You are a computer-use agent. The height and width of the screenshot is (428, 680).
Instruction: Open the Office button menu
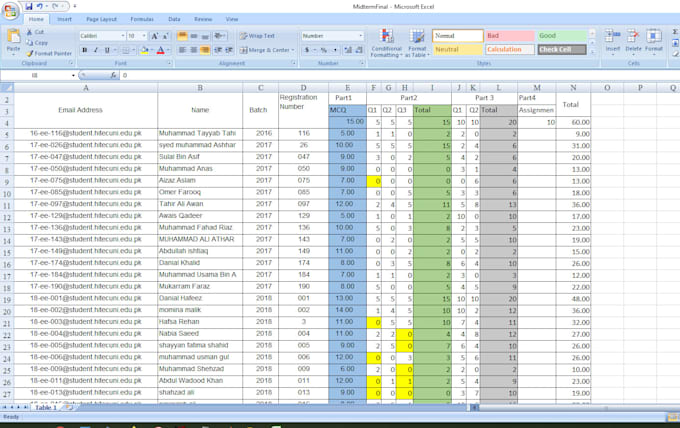[x=10, y=11]
